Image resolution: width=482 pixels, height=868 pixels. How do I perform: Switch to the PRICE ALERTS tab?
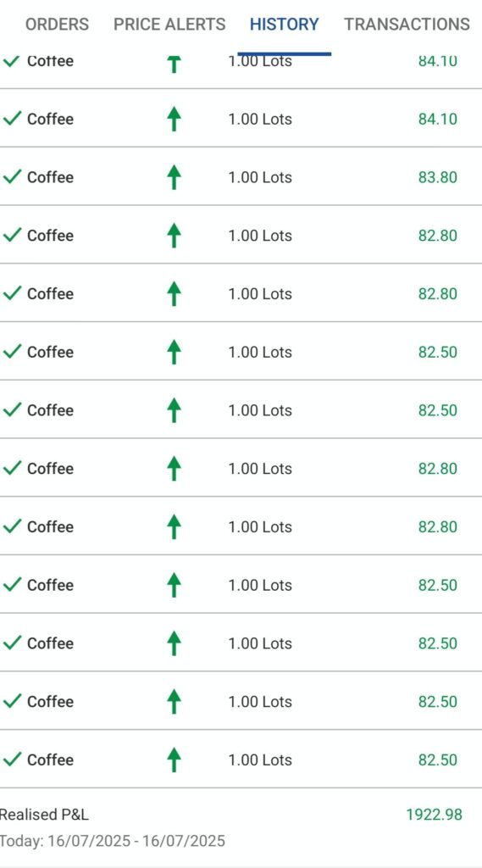169,25
